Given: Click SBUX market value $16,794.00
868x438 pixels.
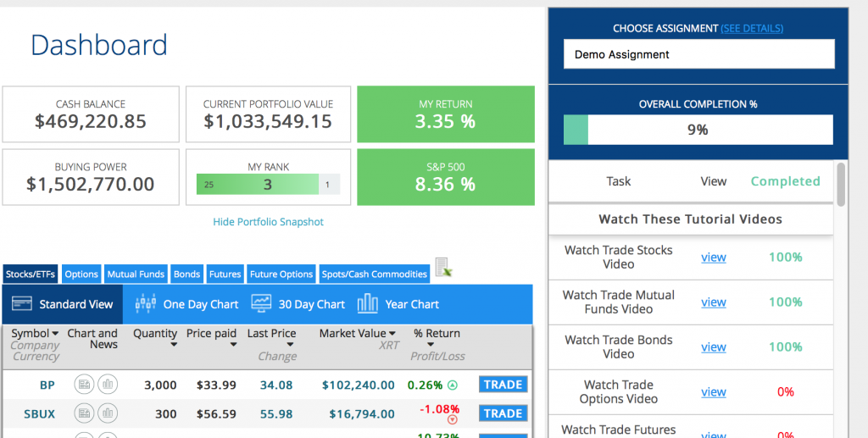Looking at the screenshot, I should 361,413.
